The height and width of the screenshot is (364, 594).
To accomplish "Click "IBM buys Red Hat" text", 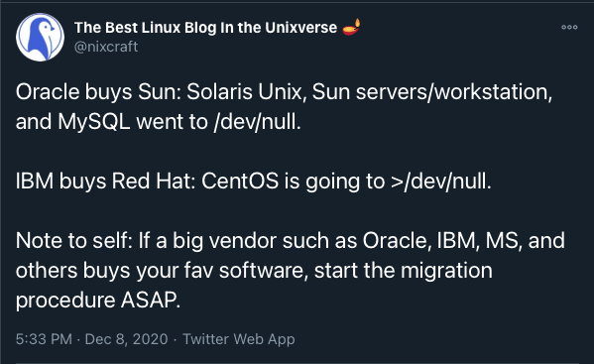I will coord(103,182).
